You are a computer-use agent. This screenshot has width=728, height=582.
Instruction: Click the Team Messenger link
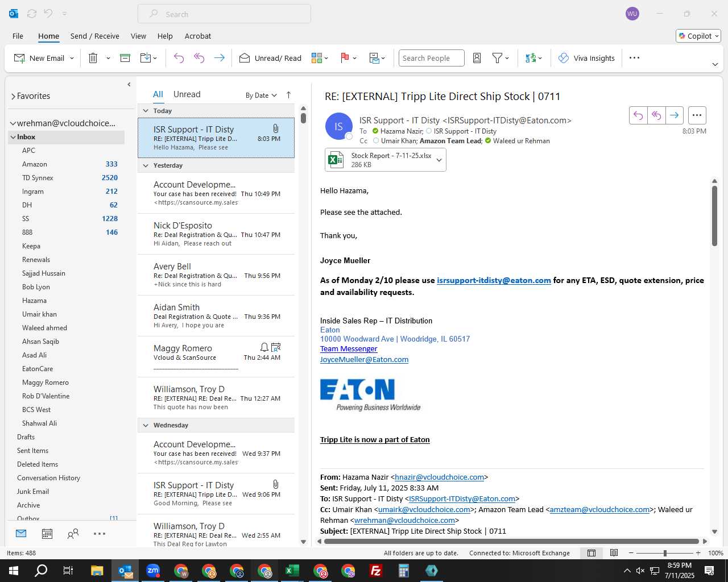[349, 349]
